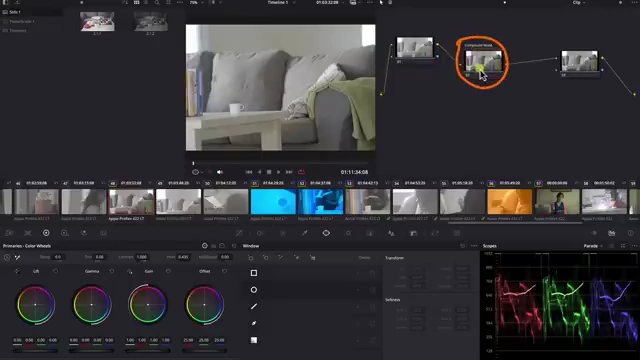Select clip 48 thumbnail in timeline

click(131, 201)
